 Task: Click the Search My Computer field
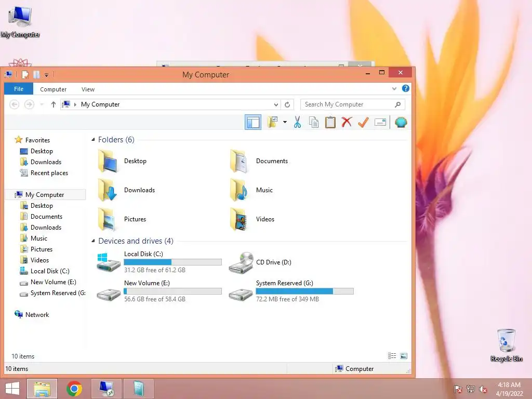[x=353, y=104]
